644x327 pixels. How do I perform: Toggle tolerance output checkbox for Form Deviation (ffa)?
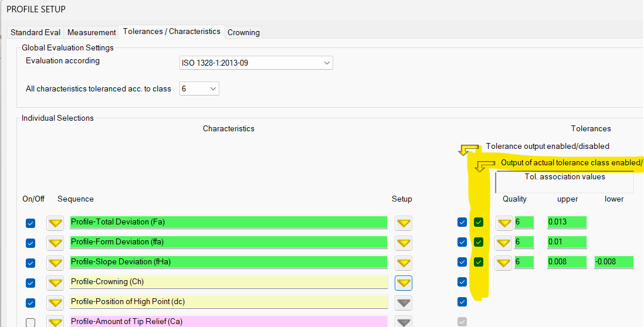click(462, 242)
